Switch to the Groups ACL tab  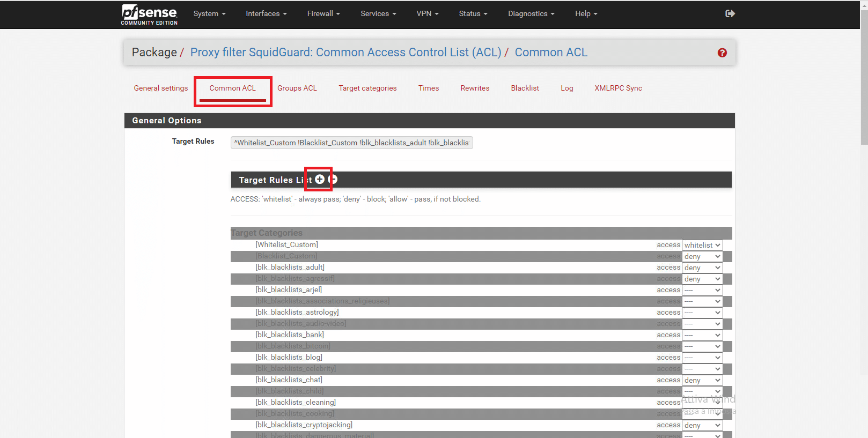pos(297,88)
